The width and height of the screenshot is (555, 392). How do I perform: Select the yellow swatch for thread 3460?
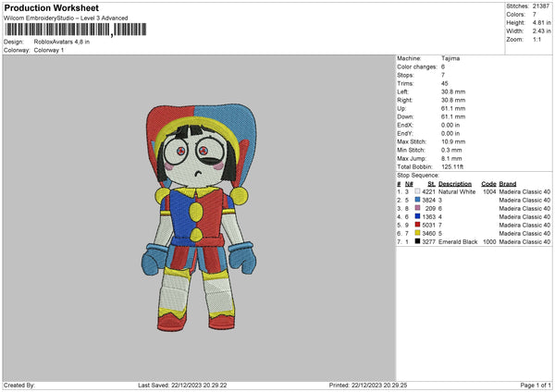[x=417, y=233]
